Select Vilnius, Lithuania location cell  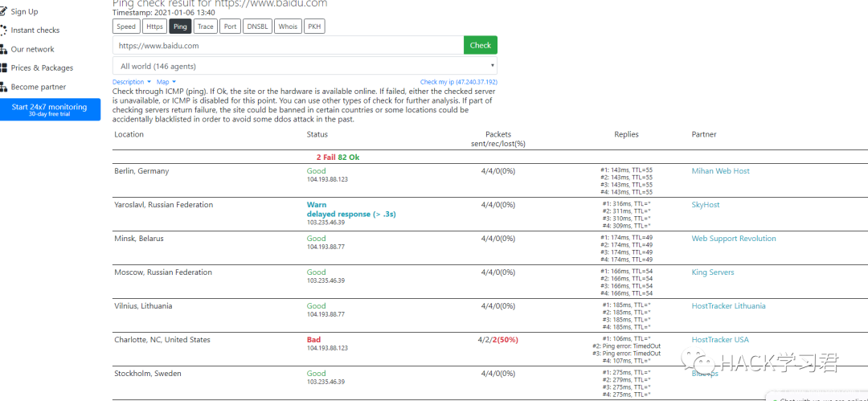click(143, 306)
